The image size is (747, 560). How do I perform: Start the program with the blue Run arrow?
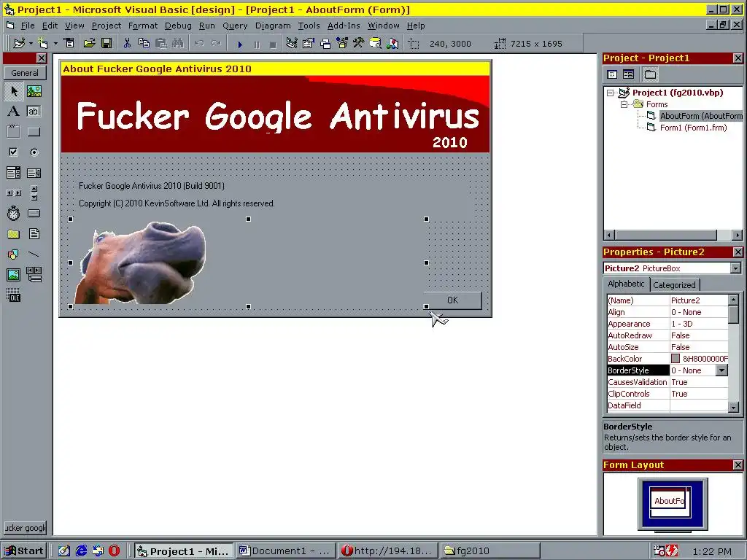(240, 44)
